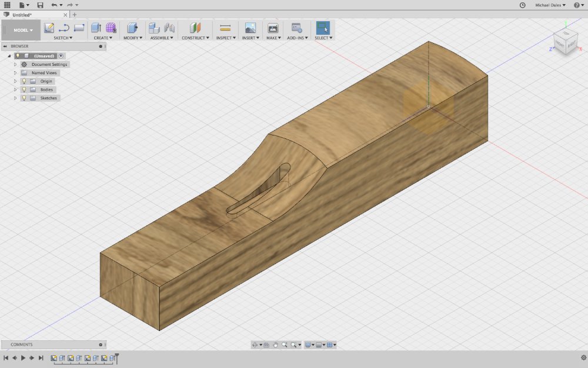Click the ViewCube in the corner
The width and height of the screenshot is (588, 368).
pyautogui.click(x=566, y=42)
